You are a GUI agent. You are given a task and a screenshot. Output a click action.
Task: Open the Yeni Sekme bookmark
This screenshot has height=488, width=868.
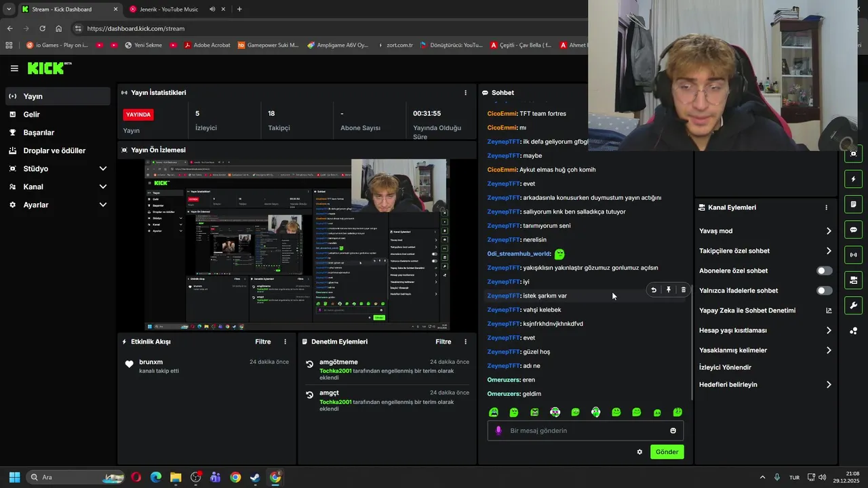pyautogui.click(x=142, y=45)
